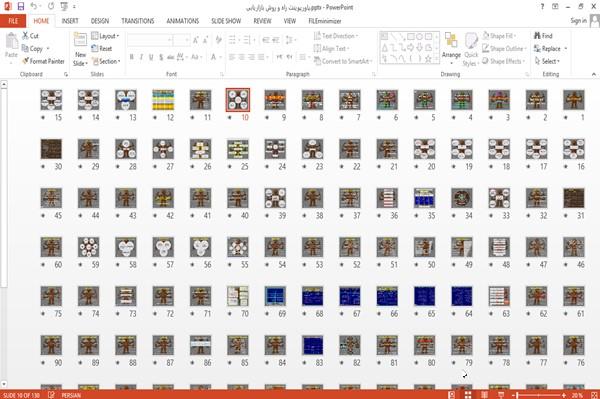600x399 pixels.
Task: Toggle Italic formatting
Action: point(141,57)
